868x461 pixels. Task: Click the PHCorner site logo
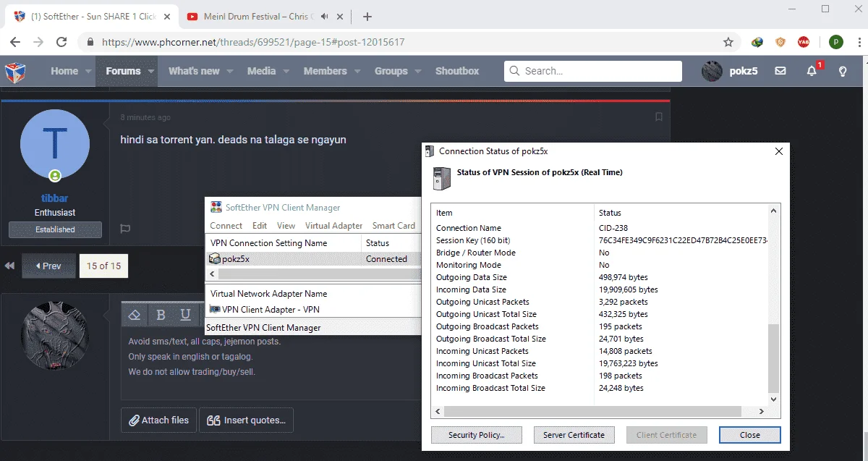[x=16, y=72]
